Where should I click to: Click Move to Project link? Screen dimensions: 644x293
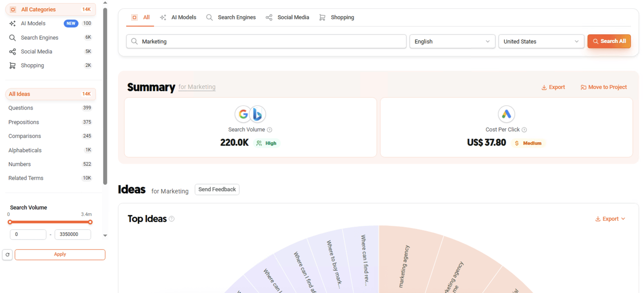(604, 87)
